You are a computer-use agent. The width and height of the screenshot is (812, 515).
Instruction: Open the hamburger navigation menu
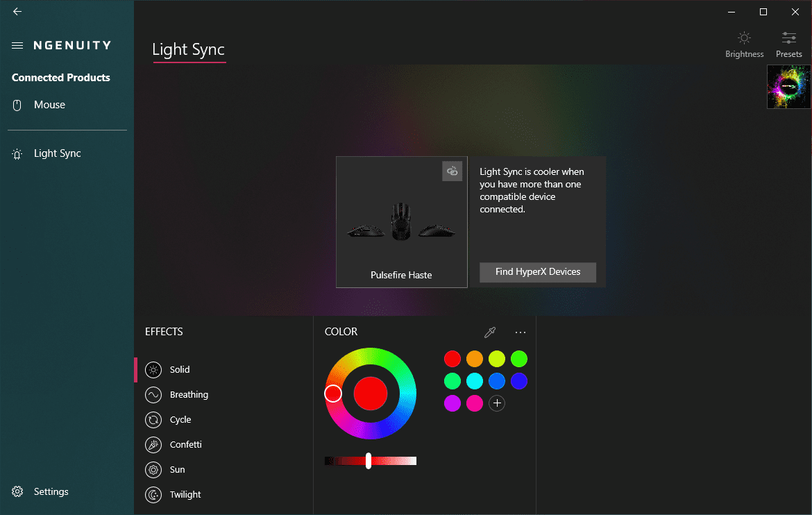(x=17, y=46)
